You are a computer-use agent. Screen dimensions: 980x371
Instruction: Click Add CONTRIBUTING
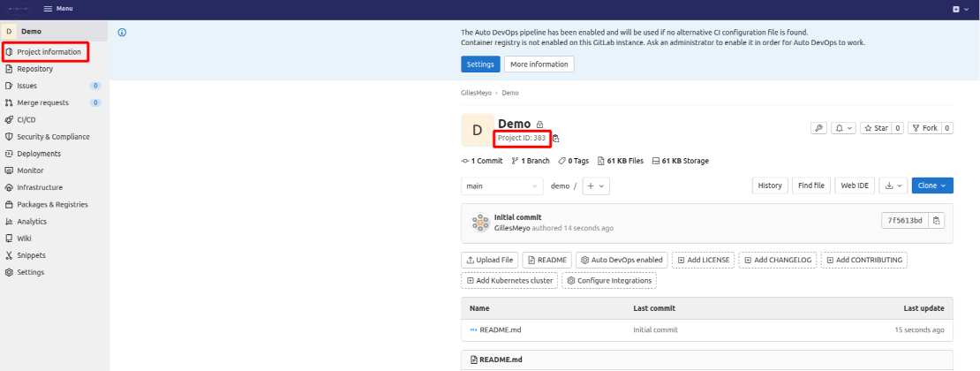[863, 260]
